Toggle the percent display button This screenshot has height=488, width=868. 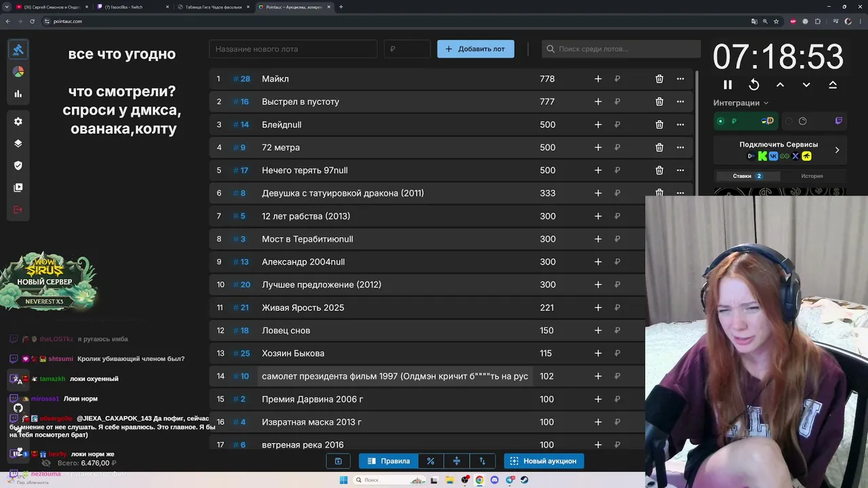[x=431, y=461]
